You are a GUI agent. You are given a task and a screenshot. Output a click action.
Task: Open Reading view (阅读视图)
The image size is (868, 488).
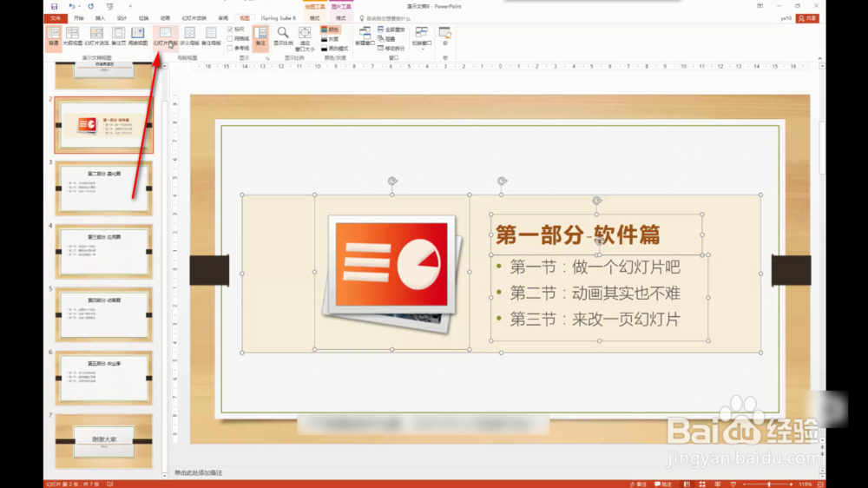tap(138, 36)
